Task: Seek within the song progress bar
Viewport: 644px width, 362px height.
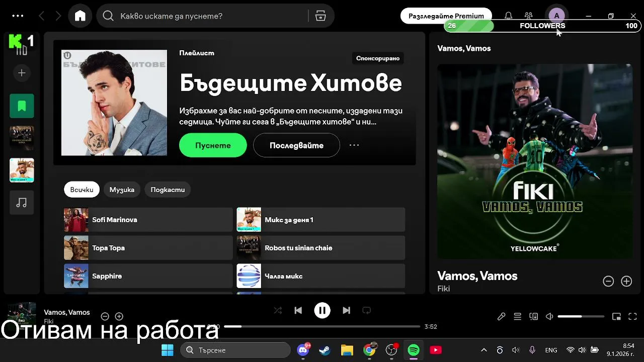Action: 322,326
